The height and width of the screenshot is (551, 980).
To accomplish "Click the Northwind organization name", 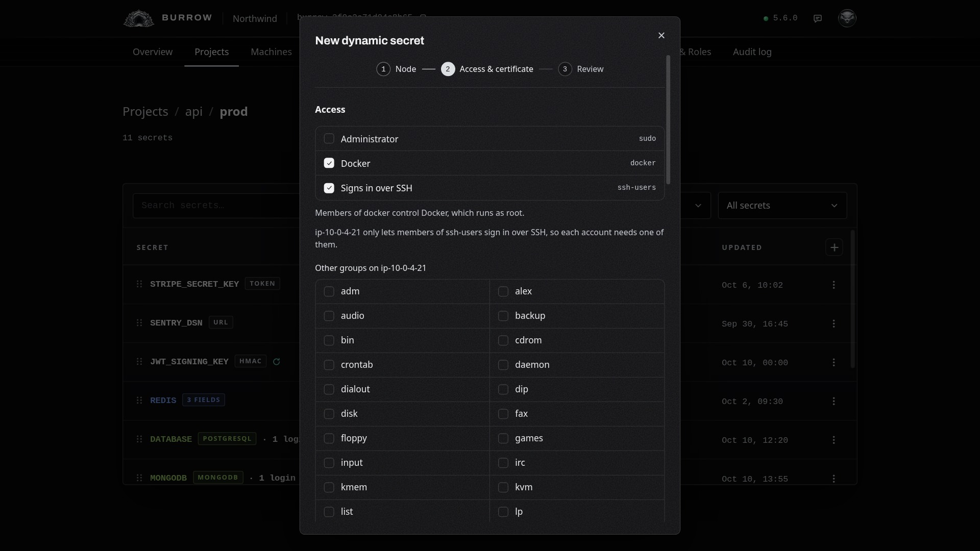I will [255, 18].
